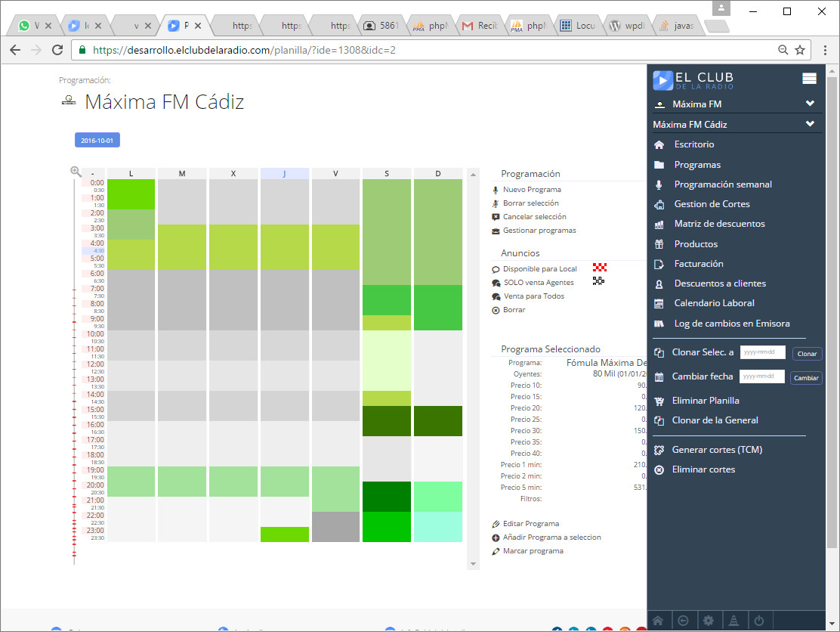Expand the Máxima FM Cádiz dropdown chevron

click(810, 124)
